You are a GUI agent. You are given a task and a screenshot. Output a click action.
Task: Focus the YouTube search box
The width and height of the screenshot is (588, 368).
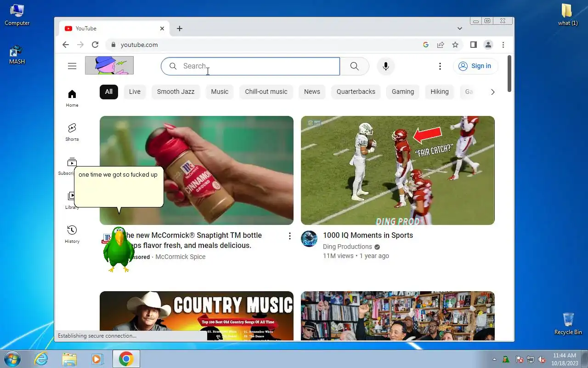tap(250, 66)
